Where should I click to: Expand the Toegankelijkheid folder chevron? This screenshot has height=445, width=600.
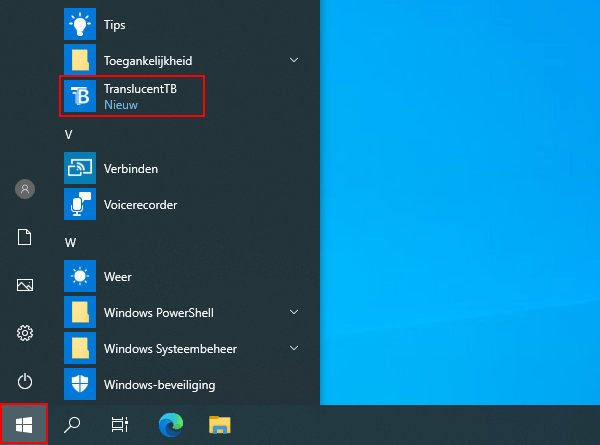(x=294, y=60)
